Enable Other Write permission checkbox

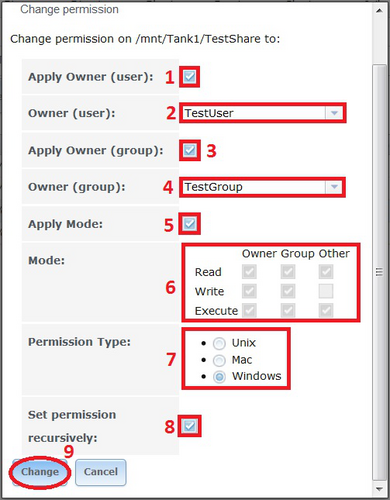pyautogui.click(x=326, y=291)
